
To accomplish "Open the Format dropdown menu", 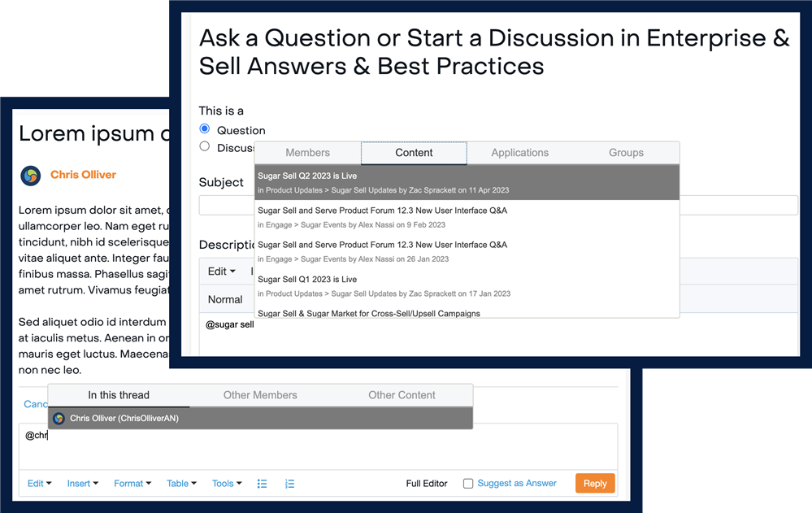I will pyautogui.click(x=132, y=484).
